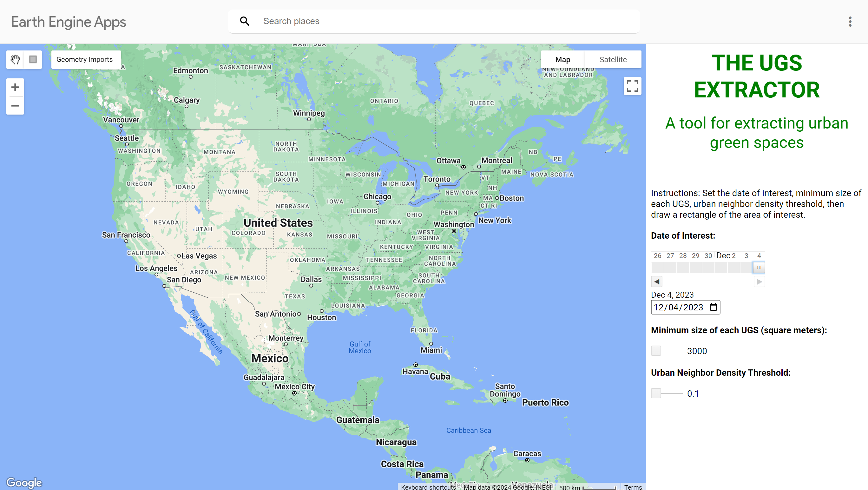Click the date slider thumb handle
The width and height of the screenshot is (868, 490).
coord(759,268)
